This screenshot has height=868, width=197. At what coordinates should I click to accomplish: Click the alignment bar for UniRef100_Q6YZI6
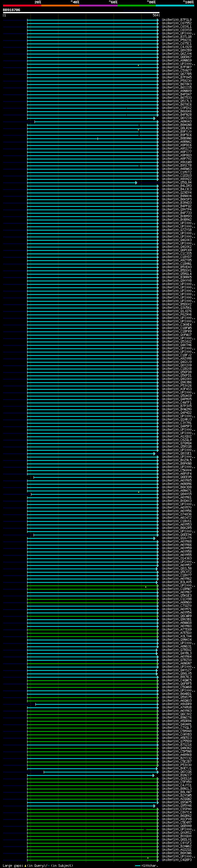91,118
